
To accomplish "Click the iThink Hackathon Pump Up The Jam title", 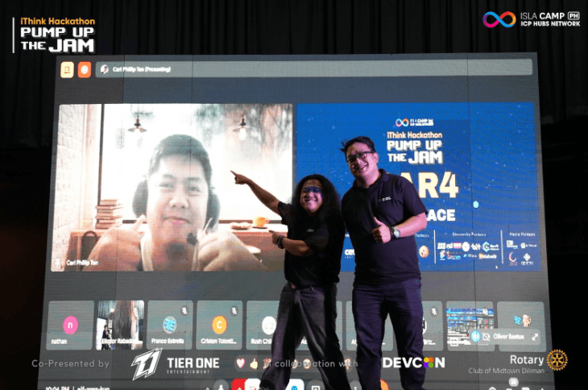I will (56, 35).
